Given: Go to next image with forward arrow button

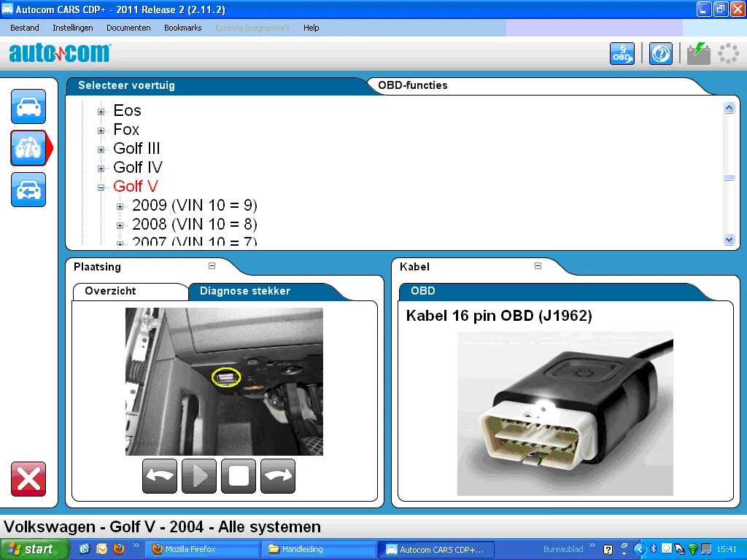Looking at the screenshot, I should pos(278,475).
